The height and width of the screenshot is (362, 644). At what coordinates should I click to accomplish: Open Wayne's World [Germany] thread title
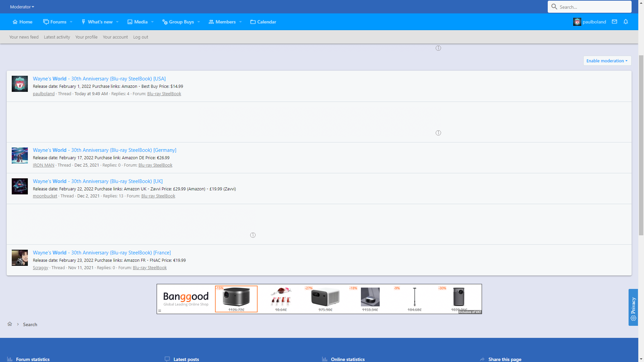pos(105,150)
